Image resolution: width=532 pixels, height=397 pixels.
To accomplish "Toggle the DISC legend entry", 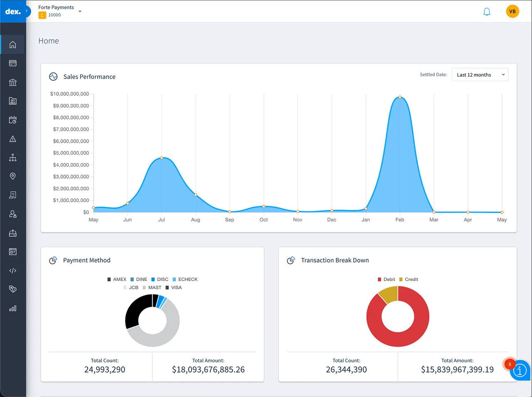I will pyautogui.click(x=160, y=279).
